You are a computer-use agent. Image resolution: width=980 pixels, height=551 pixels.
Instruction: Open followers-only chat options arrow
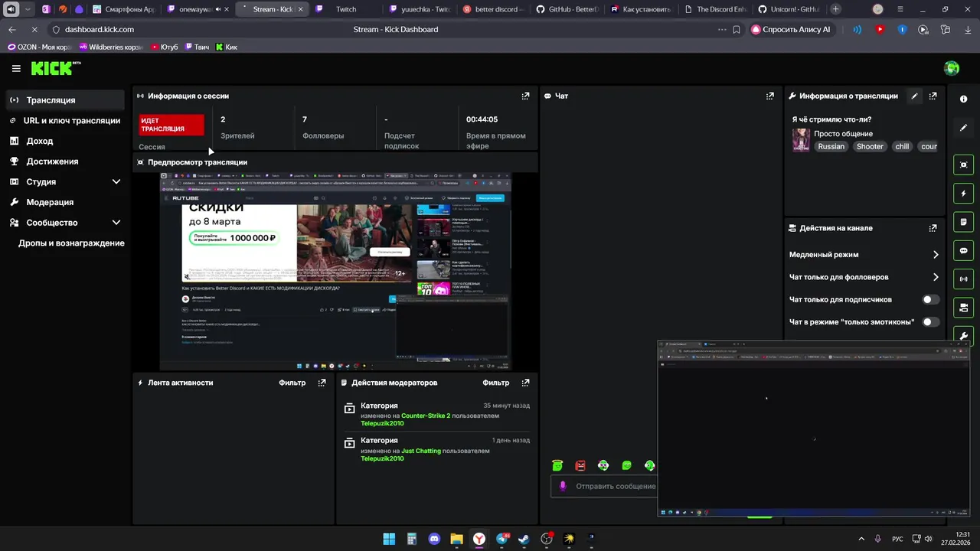pos(935,277)
